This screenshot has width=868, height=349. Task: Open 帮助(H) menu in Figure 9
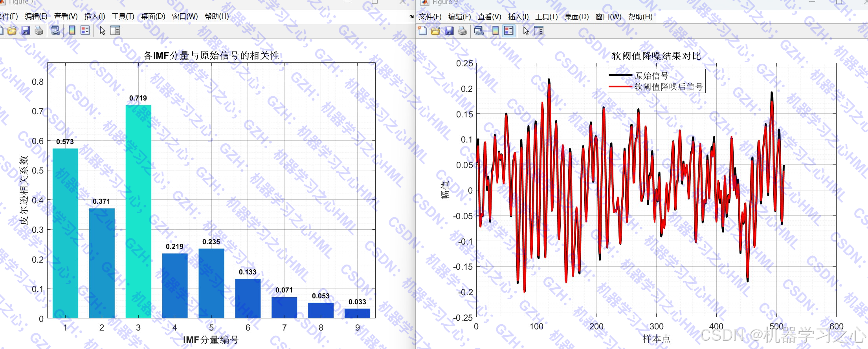640,17
